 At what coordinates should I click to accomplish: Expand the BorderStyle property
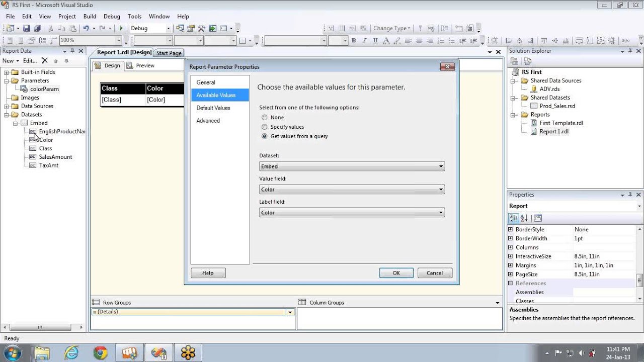[x=511, y=229]
